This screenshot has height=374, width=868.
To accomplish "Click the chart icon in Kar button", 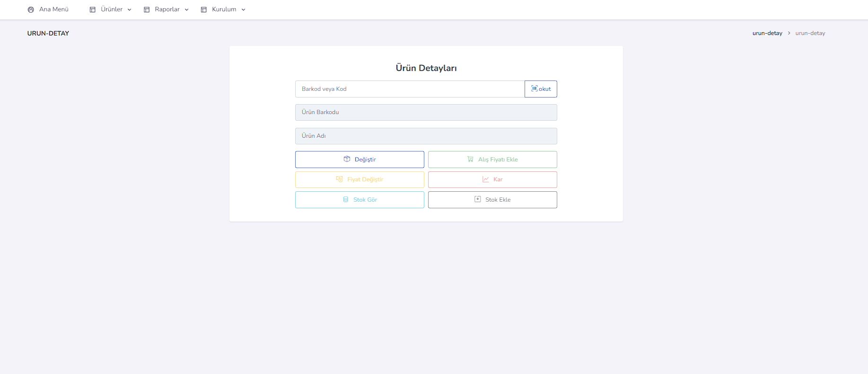I will (485, 179).
